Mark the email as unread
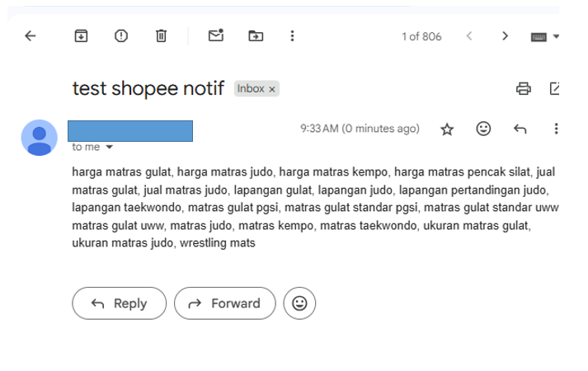Screen dimensions: 588x371 (216, 35)
